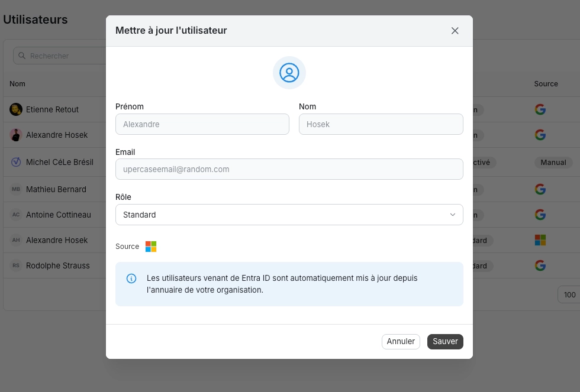Expand the Rôle chevron arrow
This screenshot has height=392, width=580.
point(453,215)
